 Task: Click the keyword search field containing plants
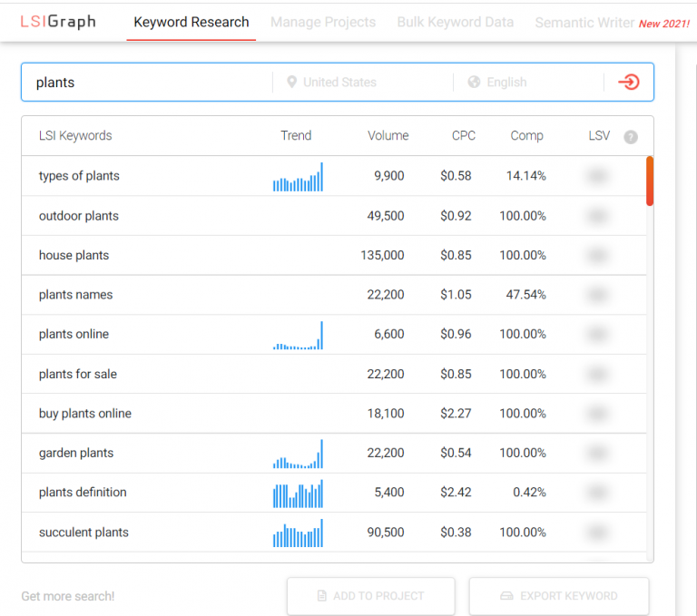(x=150, y=83)
